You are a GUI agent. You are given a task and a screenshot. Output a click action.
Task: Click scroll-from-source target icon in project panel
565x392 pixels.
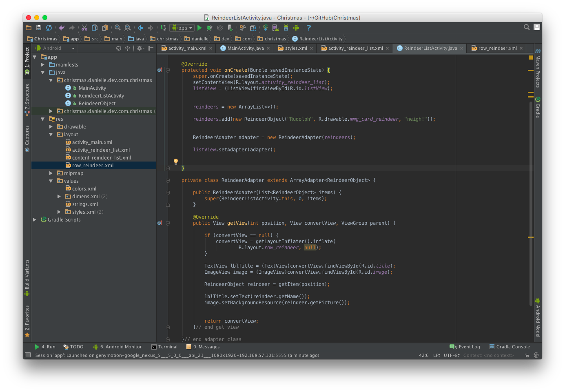point(119,48)
